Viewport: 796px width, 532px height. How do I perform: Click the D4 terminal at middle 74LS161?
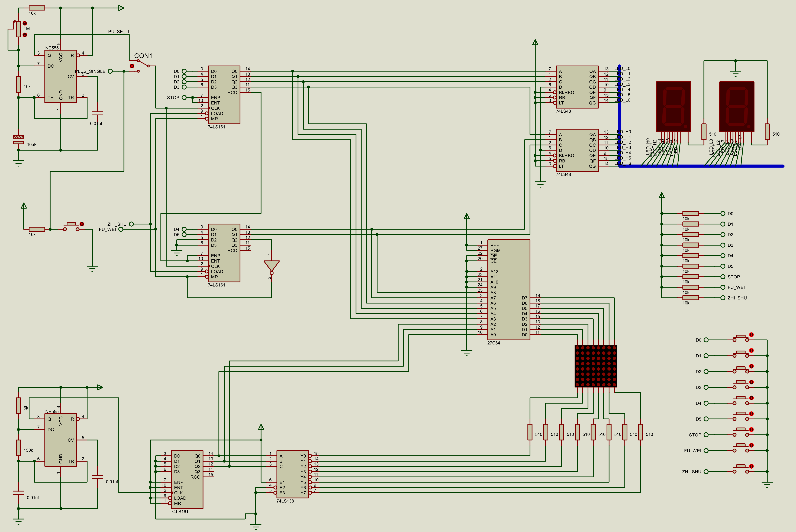pos(184,229)
